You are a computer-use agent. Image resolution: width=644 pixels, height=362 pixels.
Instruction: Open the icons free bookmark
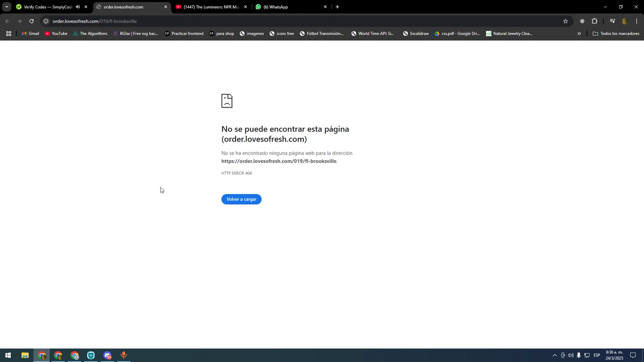pyautogui.click(x=282, y=33)
